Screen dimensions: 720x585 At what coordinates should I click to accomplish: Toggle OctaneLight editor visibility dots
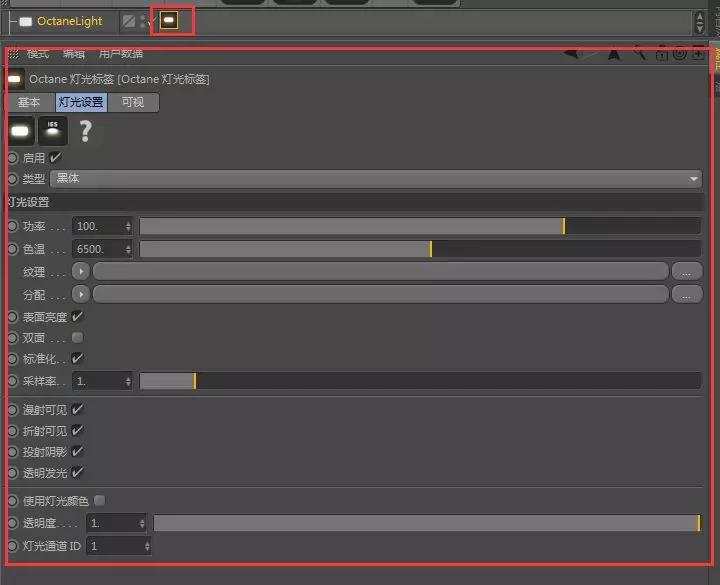click(145, 21)
